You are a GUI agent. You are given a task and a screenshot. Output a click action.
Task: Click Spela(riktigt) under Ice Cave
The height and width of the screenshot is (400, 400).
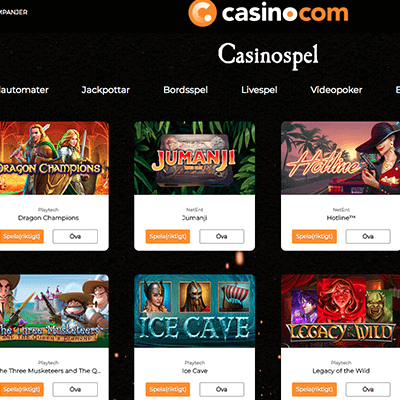click(168, 389)
